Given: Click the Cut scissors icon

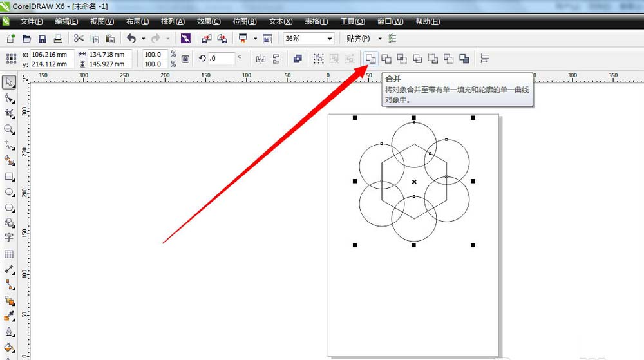Looking at the screenshot, I should (x=79, y=39).
